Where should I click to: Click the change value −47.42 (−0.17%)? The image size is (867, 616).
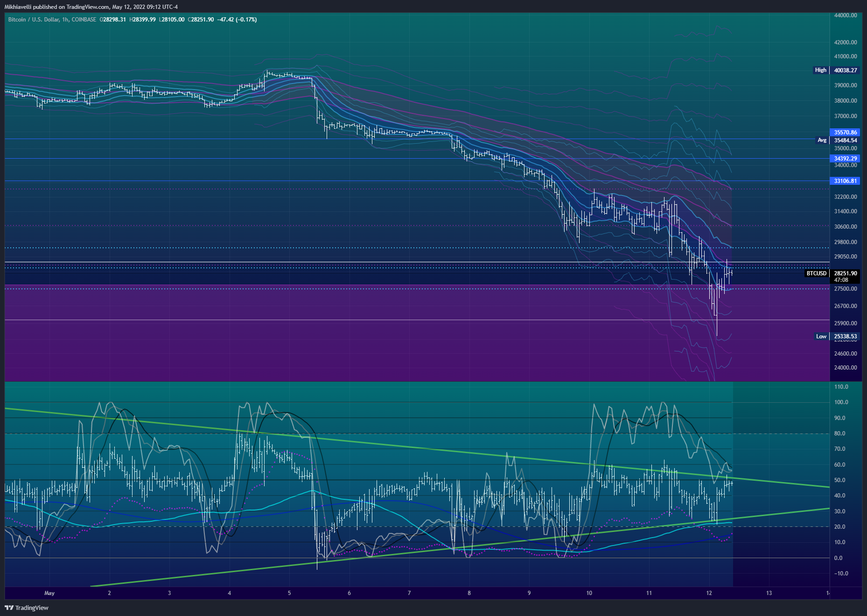(x=237, y=20)
